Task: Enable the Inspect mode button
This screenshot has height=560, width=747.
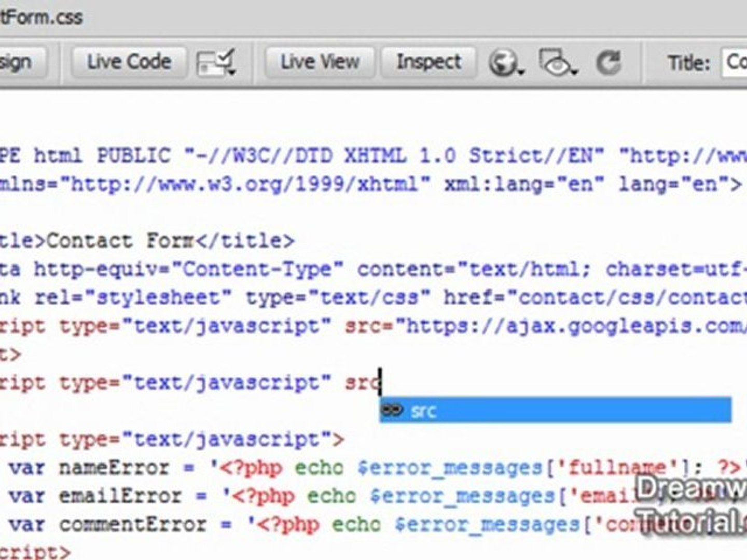Action: point(428,62)
